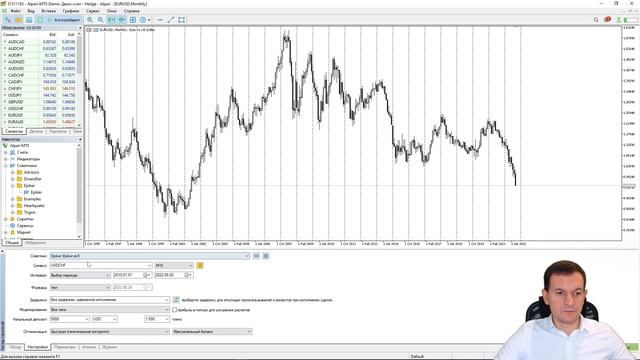This screenshot has width=640, height=360.
Task: Select the horizontal line drawing tool
Action: pos(160,20)
